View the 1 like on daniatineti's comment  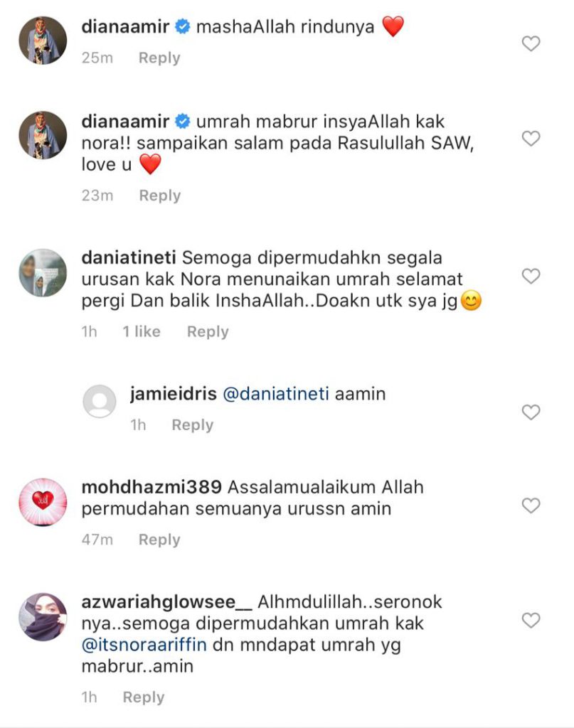click(142, 331)
